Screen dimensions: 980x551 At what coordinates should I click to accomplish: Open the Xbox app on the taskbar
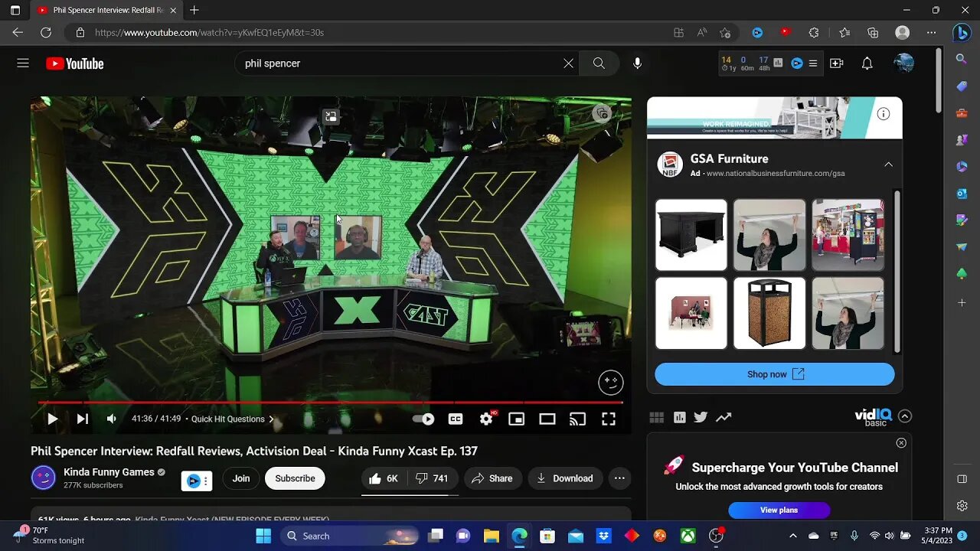point(688,536)
